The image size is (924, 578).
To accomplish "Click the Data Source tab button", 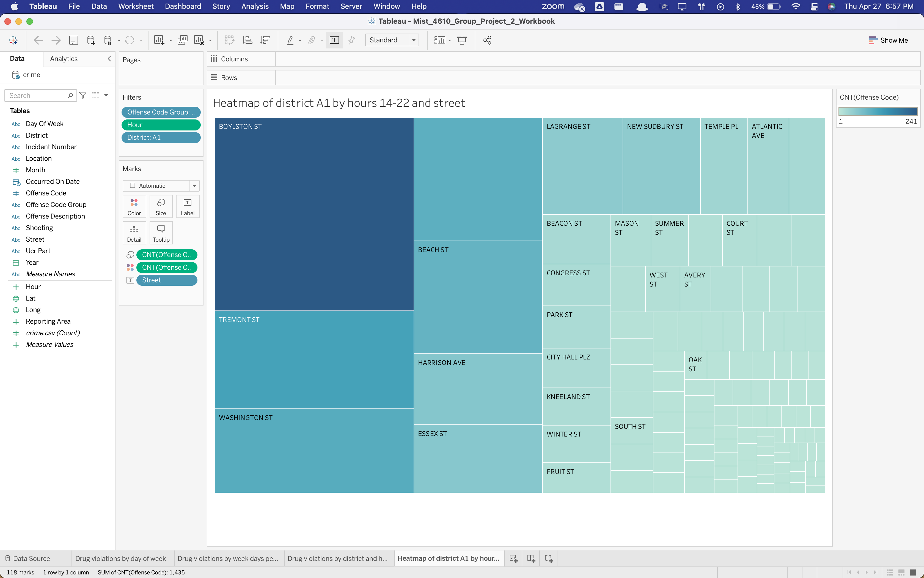I will pyautogui.click(x=28, y=558).
